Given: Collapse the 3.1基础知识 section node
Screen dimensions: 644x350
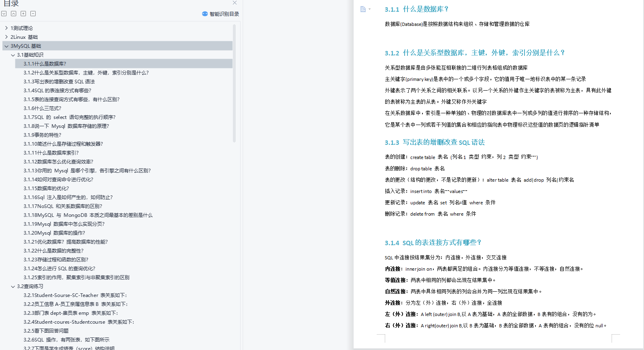Looking at the screenshot, I should pyautogui.click(x=13, y=55).
